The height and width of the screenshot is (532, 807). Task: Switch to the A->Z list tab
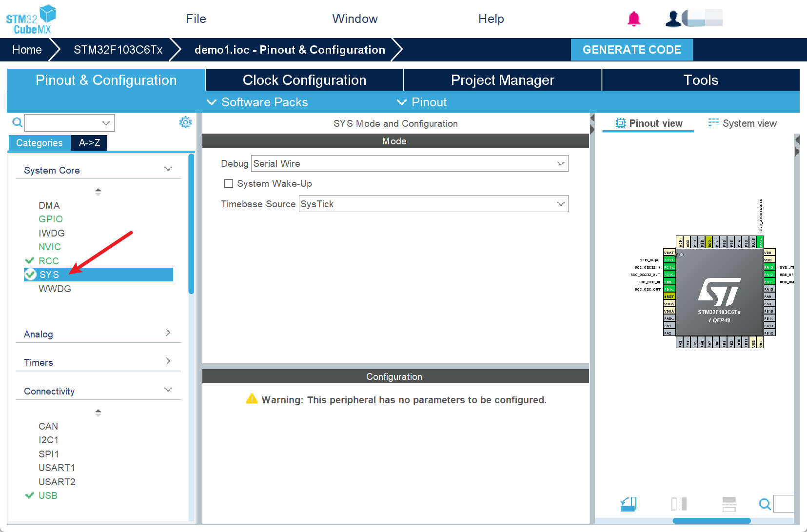[89, 143]
